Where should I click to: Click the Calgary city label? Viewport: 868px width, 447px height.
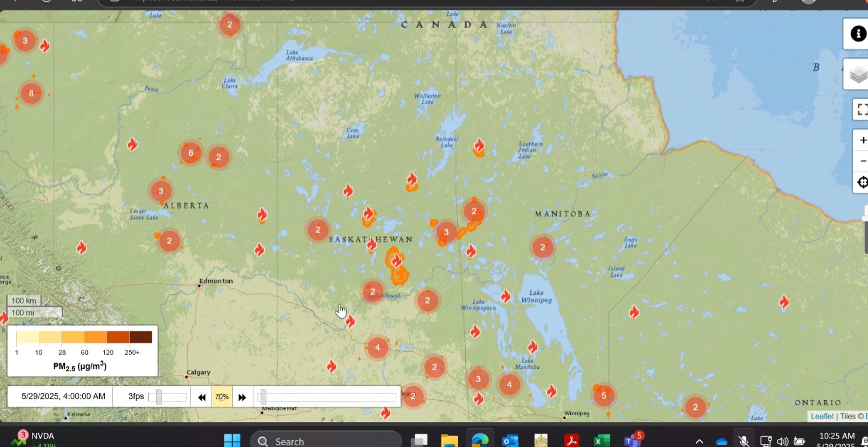[x=198, y=372]
